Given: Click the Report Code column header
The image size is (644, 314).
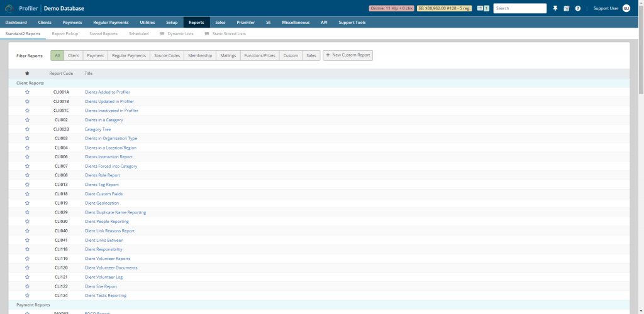Looking at the screenshot, I should pyautogui.click(x=61, y=73).
